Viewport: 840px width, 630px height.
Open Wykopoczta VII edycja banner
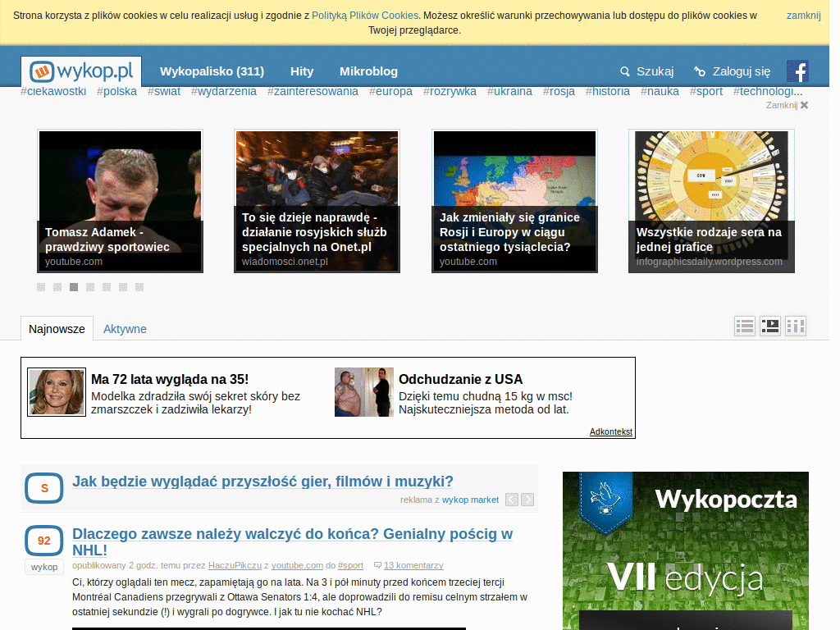pos(686,550)
